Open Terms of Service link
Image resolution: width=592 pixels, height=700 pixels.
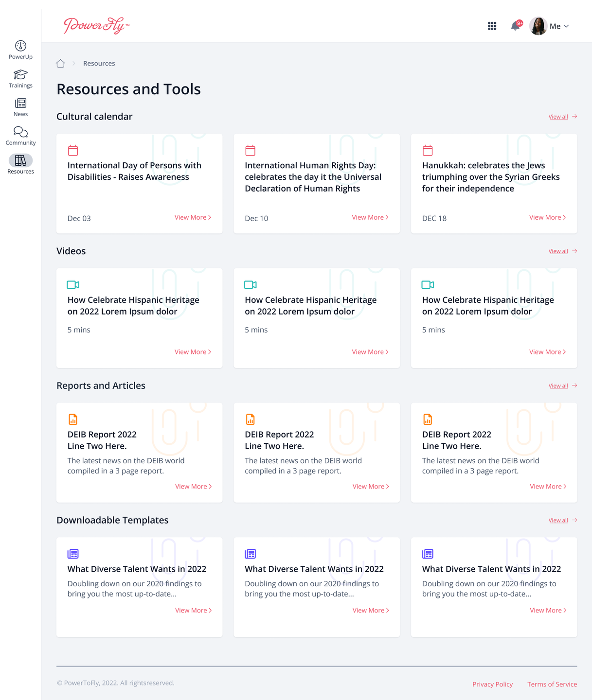pos(552,684)
